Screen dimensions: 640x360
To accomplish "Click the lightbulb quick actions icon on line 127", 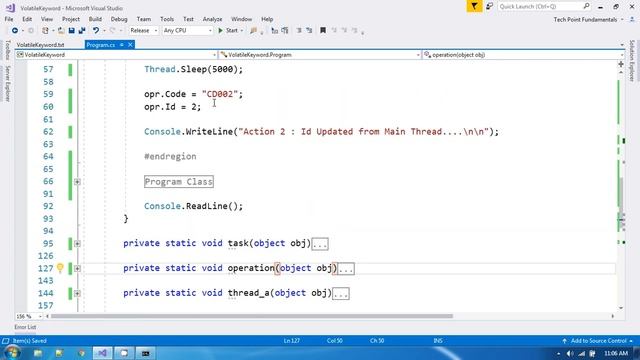I will pos(60,268).
